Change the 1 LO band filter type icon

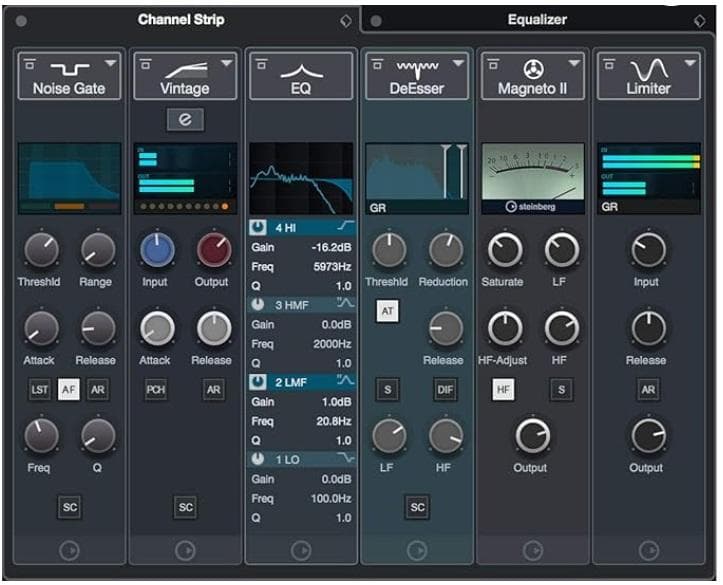(346, 457)
